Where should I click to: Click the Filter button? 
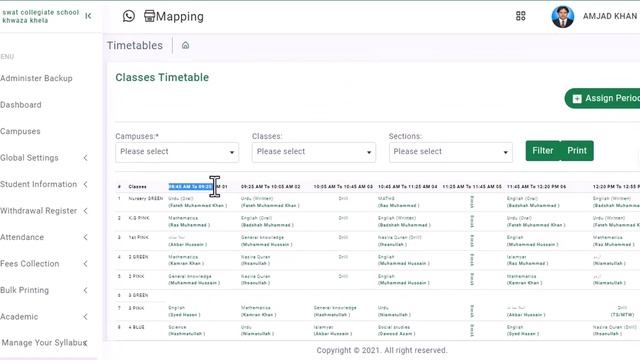[x=543, y=151]
